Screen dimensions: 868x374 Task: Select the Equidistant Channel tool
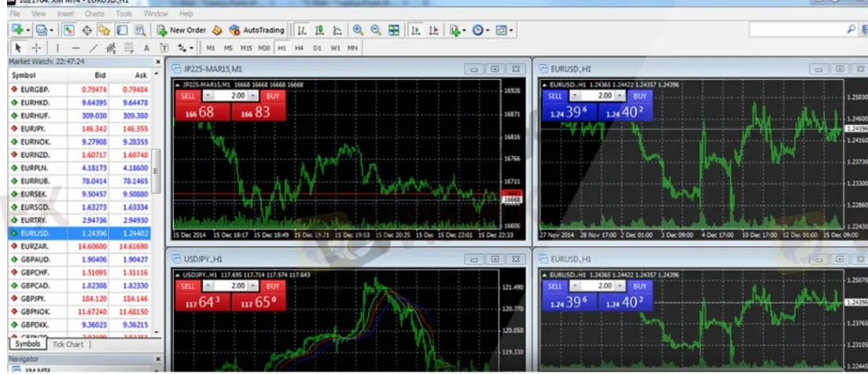[111, 48]
